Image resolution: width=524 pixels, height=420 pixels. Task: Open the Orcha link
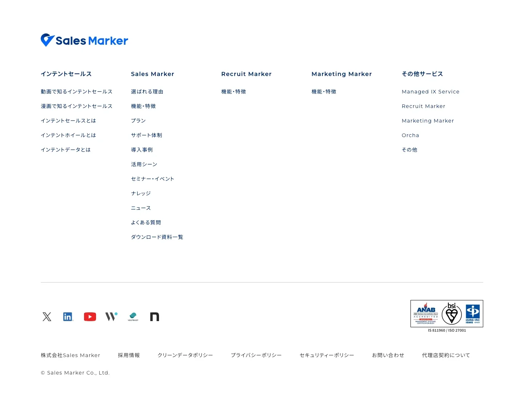point(410,135)
